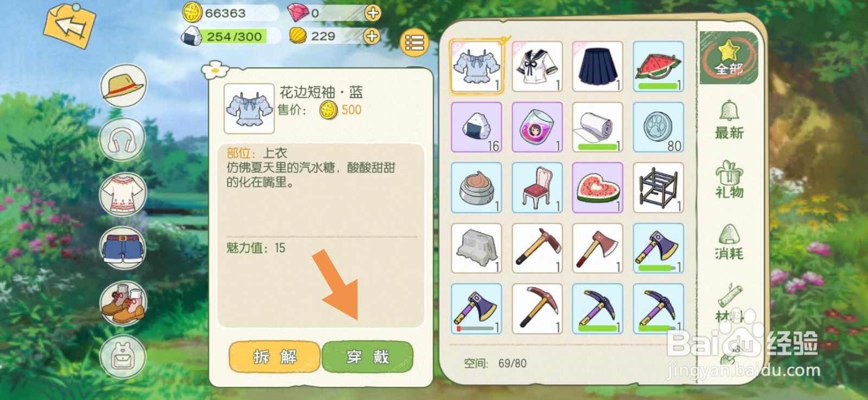Screen dimensions: 868x400
Task: Select the 全部 star tab
Action: point(728,57)
